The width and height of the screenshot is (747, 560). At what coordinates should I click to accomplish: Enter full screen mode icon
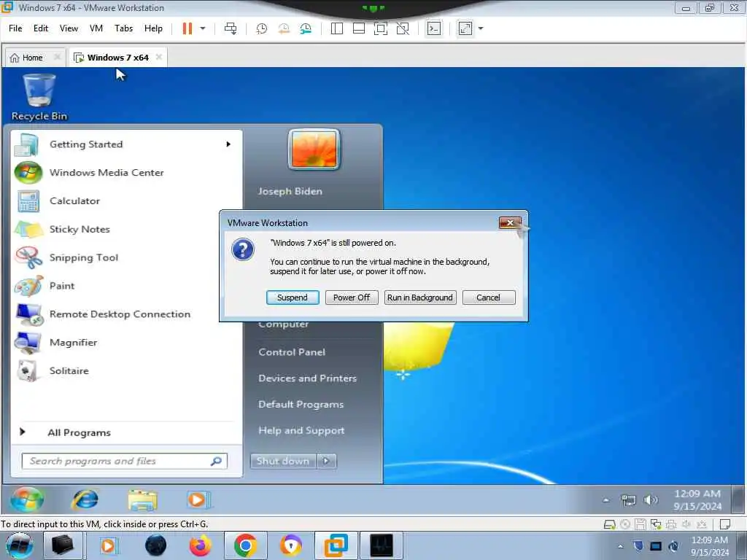point(381,28)
